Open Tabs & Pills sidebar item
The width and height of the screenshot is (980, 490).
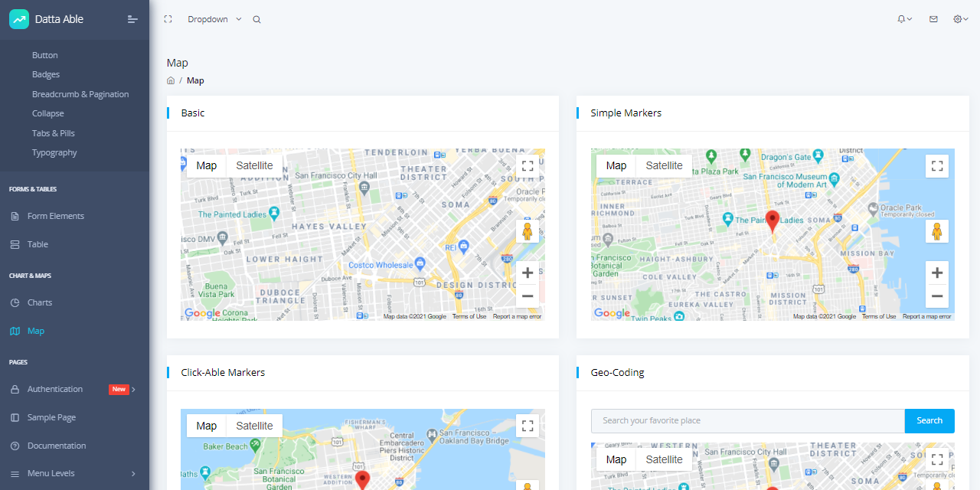click(54, 133)
